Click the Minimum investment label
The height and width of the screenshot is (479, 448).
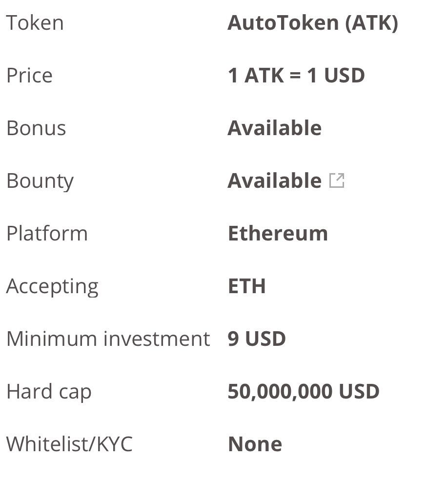(108, 339)
